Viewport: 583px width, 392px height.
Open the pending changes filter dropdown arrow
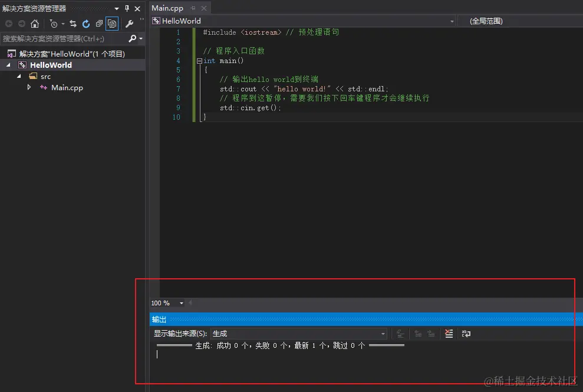click(63, 24)
